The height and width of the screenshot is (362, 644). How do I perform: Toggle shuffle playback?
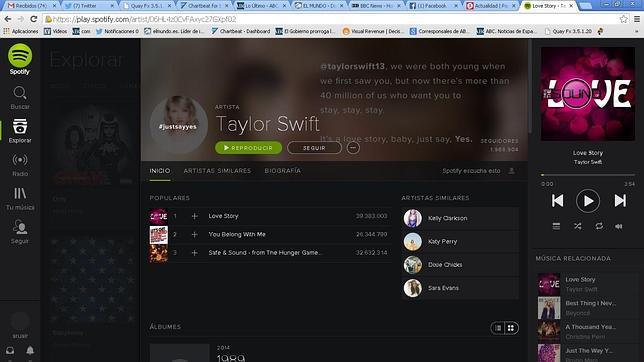pyautogui.click(x=577, y=226)
